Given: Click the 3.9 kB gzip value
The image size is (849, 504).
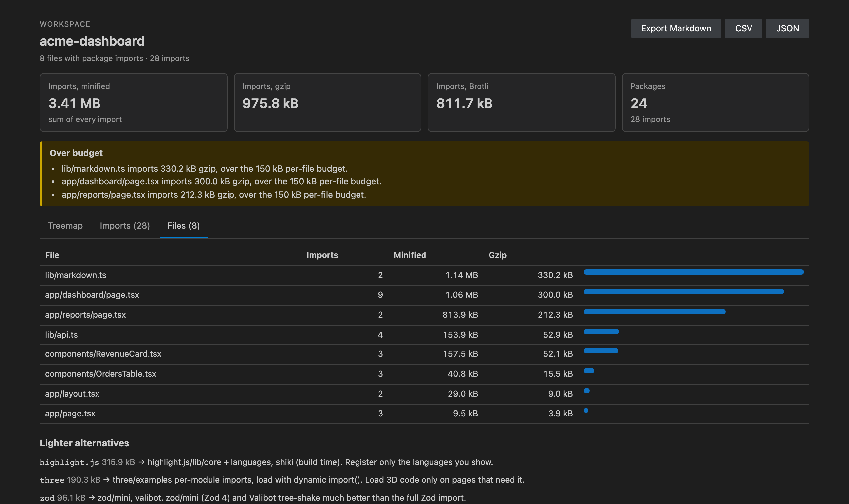Looking at the screenshot, I should click(560, 414).
